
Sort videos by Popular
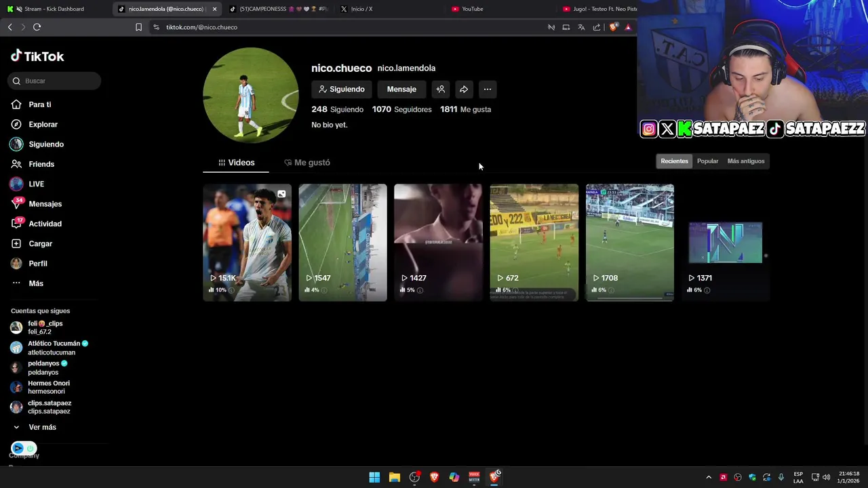707,161
